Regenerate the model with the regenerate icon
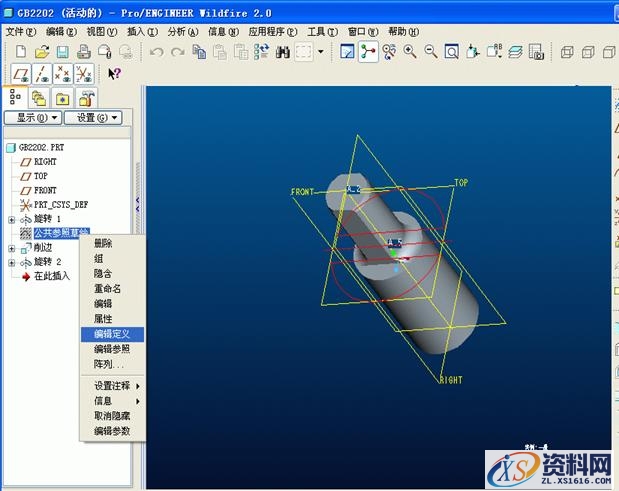Image resolution: width=619 pixels, height=491 pixels. point(261,52)
